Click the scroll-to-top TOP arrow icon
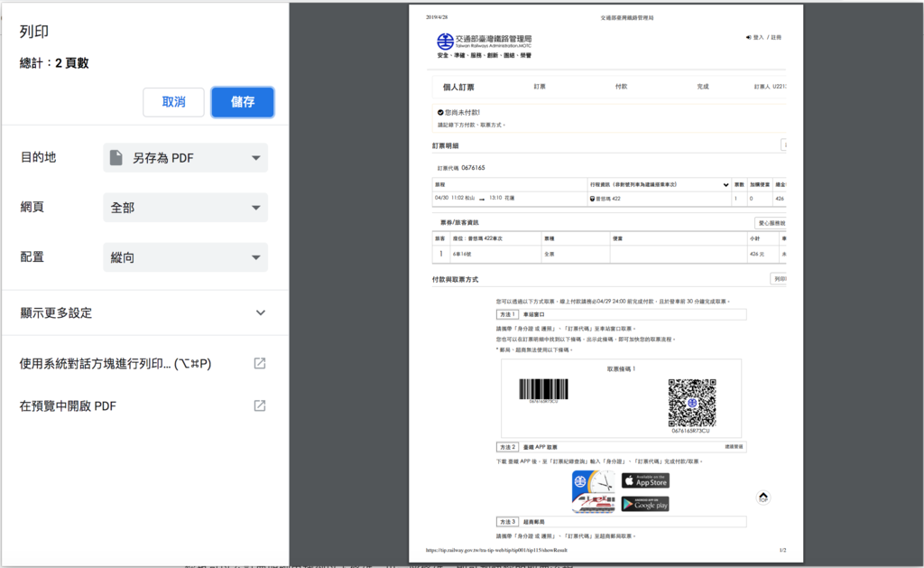 click(x=763, y=498)
